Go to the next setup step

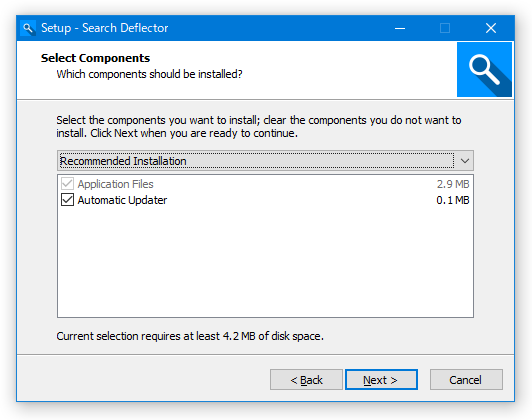[x=381, y=380]
